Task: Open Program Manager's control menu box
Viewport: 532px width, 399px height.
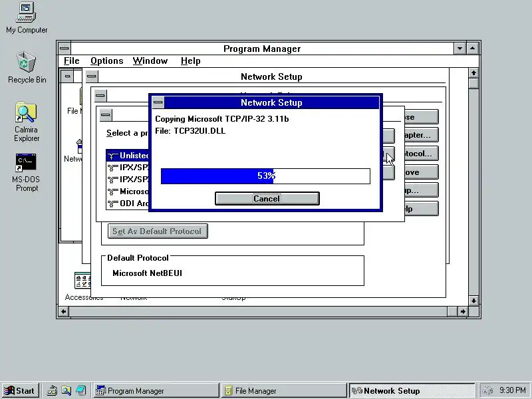Action: pos(65,49)
